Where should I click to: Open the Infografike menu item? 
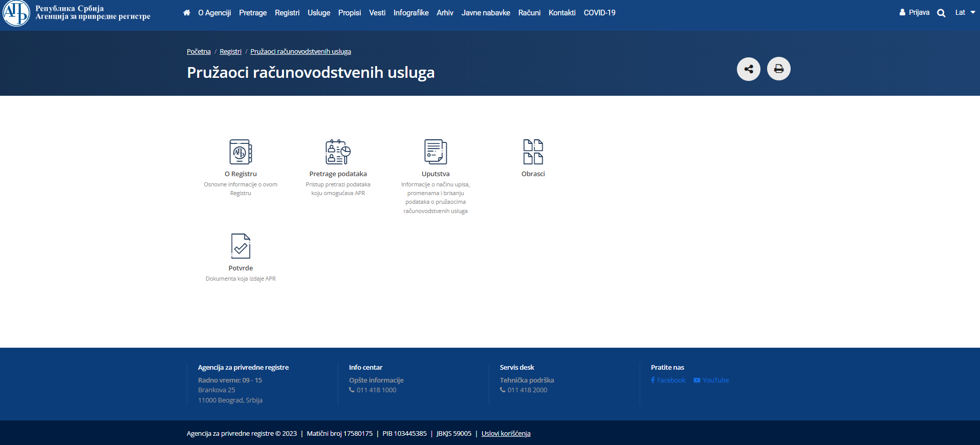tap(411, 13)
